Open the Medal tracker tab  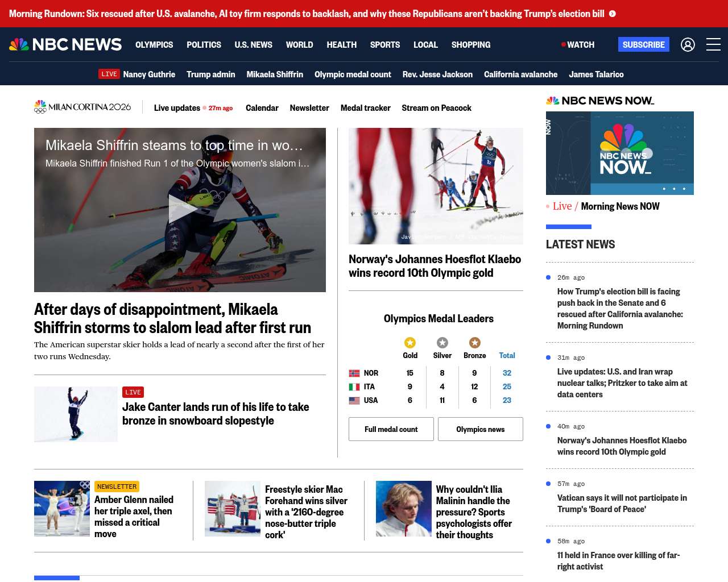[x=366, y=108]
